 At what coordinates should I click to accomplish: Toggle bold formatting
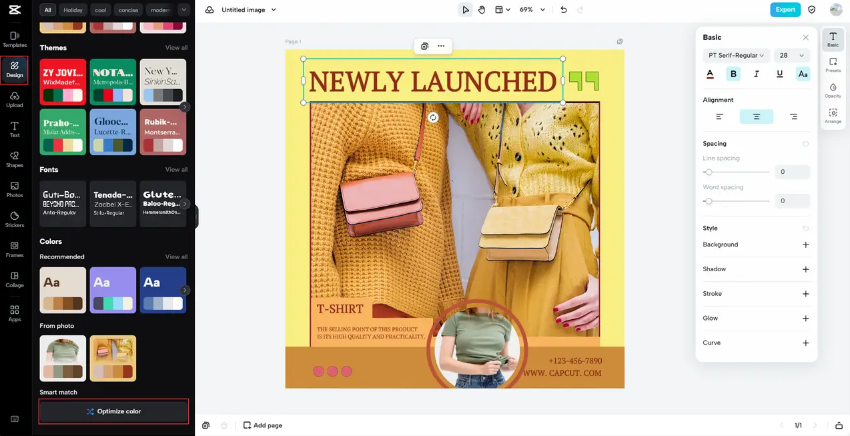(x=733, y=74)
